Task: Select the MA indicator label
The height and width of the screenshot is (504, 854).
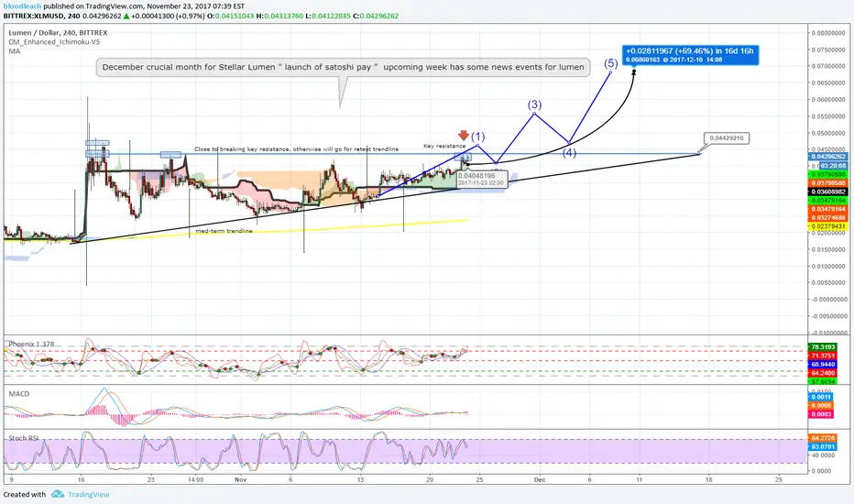Action: click(x=14, y=51)
